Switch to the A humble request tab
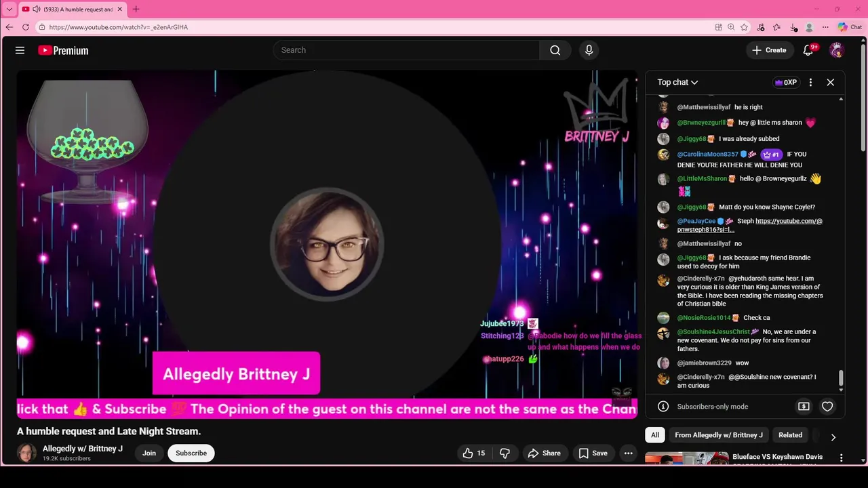This screenshot has height=488, width=868. (71, 9)
